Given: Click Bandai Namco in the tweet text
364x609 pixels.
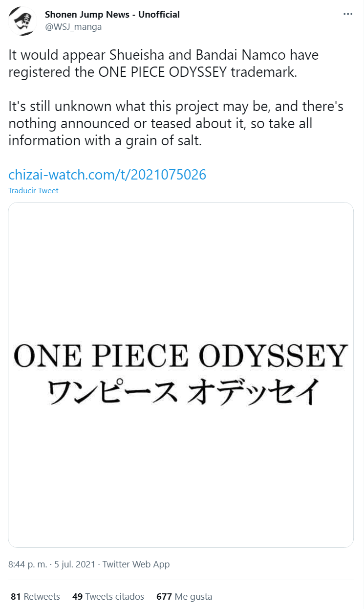Looking at the screenshot, I should 238,55.
